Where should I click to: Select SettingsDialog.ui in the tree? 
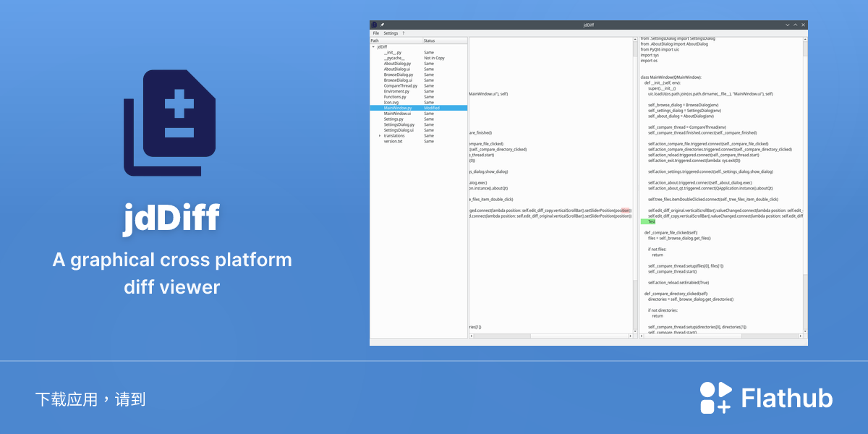pyautogui.click(x=399, y=130)
